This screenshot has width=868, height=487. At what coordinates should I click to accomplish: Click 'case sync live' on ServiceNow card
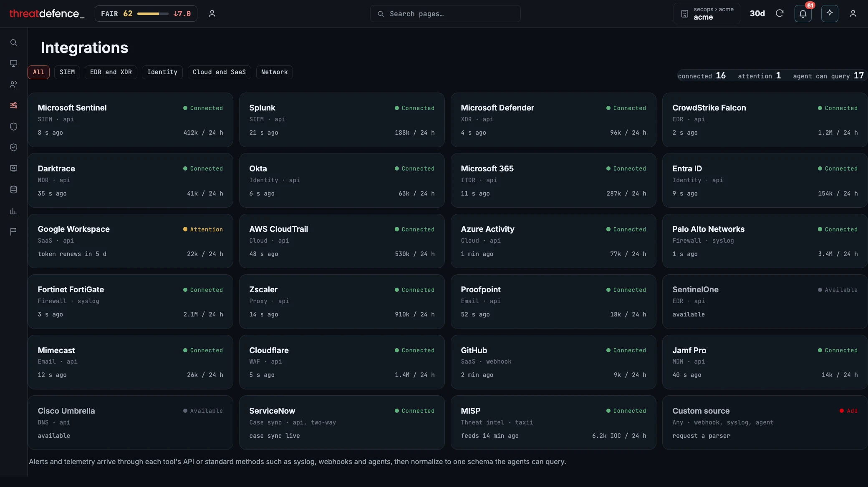275,436
